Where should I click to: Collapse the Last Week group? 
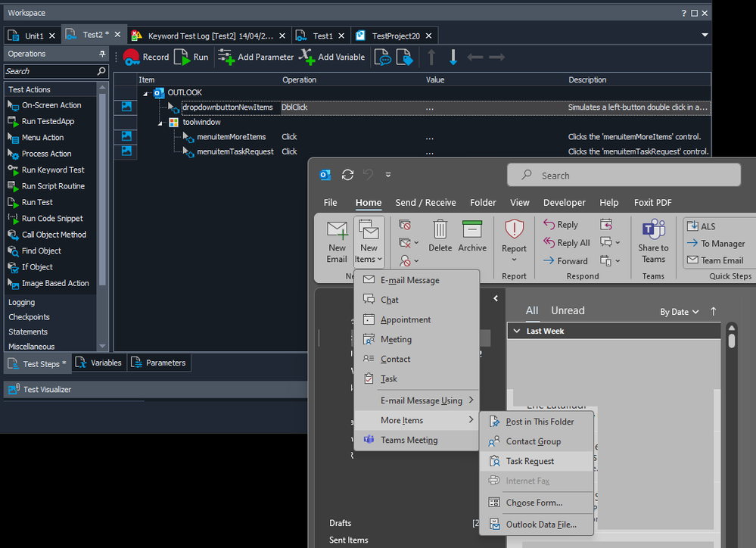click(x=517, y=331)
